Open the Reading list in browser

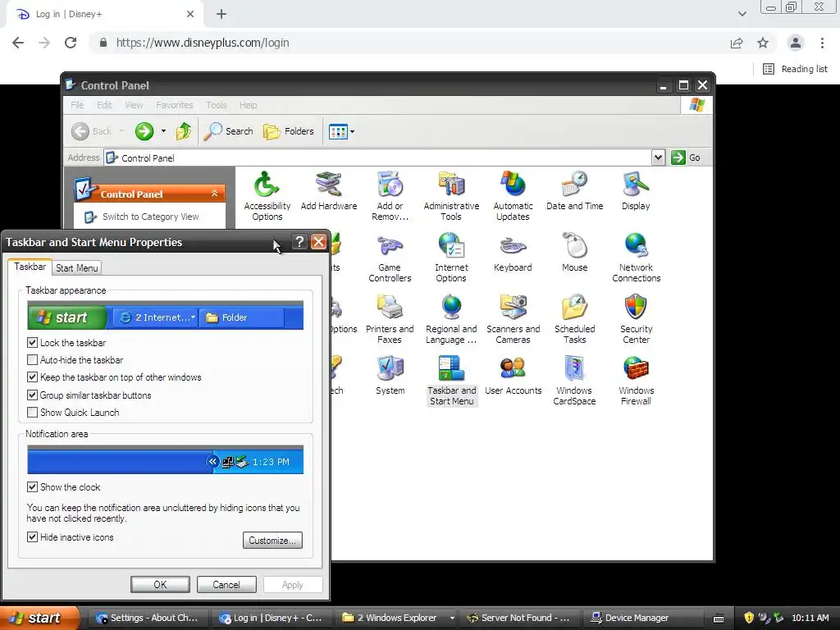pyautogui.click(x=795, y=69)
